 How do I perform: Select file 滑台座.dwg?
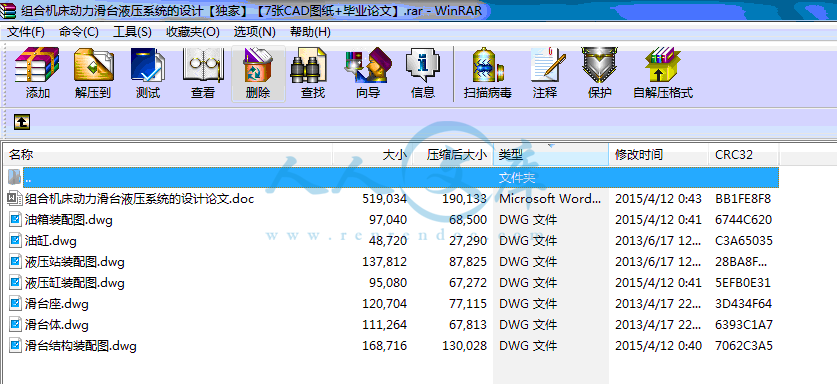tap(57, 304)
